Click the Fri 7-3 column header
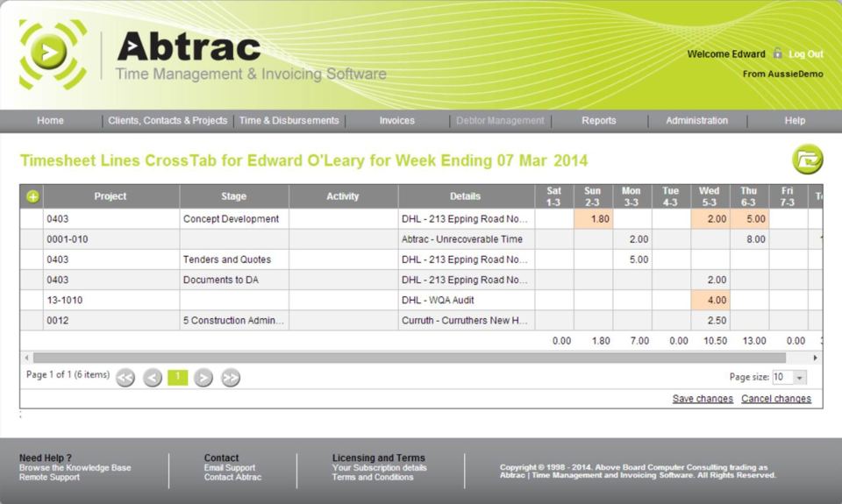Image resolution: width=842 pixels, height=504 pixels. coord(788,196)
